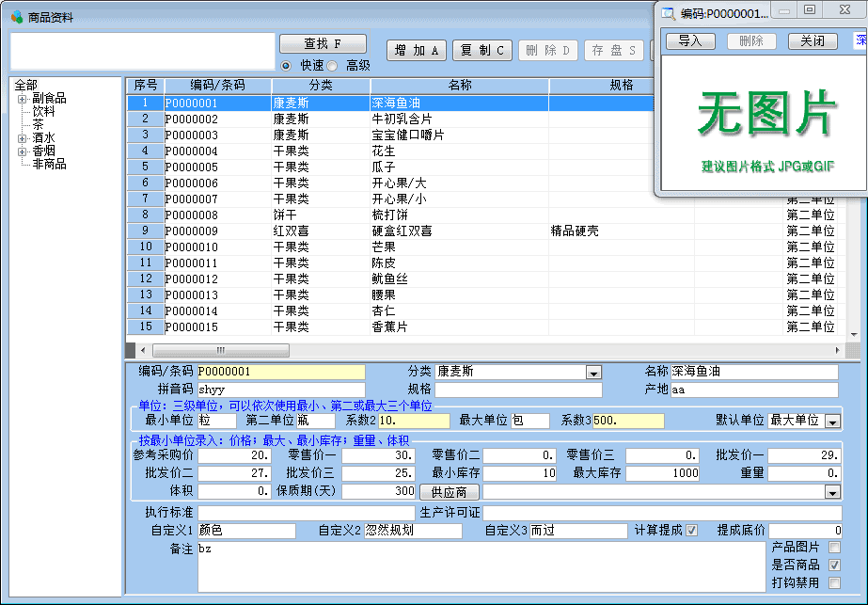Viewport: 868px width, 605px height.
Task: Toggle the 计算提成 checkbox
Action: 692,531
